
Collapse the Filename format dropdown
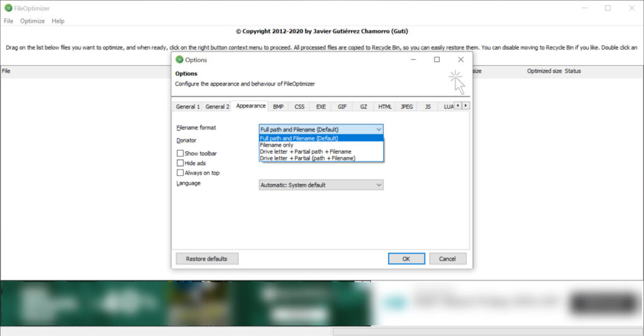[378, 129]
